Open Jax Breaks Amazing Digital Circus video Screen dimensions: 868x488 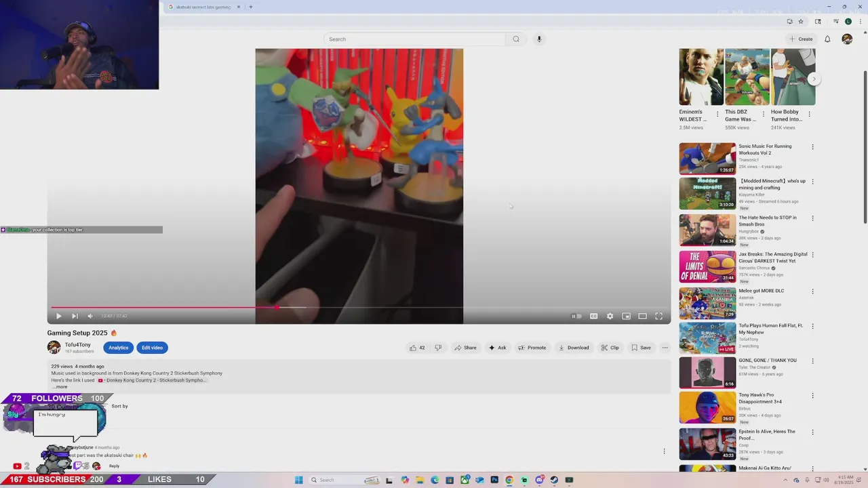click(707, 266)
